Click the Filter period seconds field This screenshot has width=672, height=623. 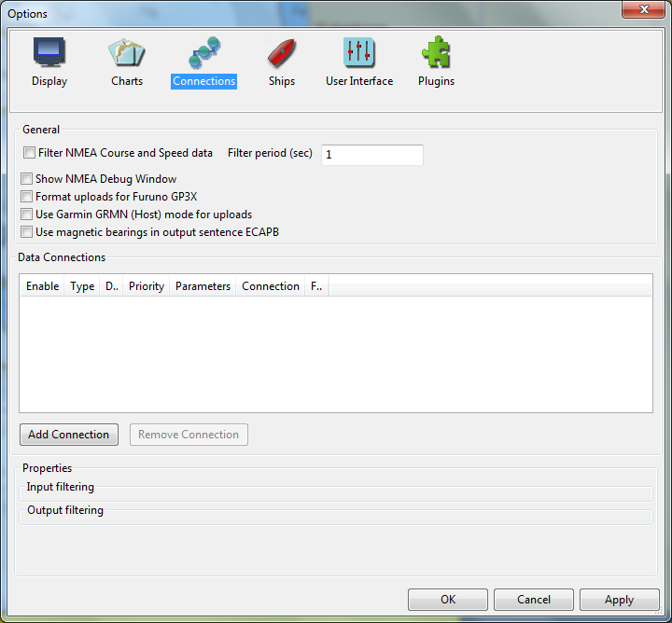[371, 155]
